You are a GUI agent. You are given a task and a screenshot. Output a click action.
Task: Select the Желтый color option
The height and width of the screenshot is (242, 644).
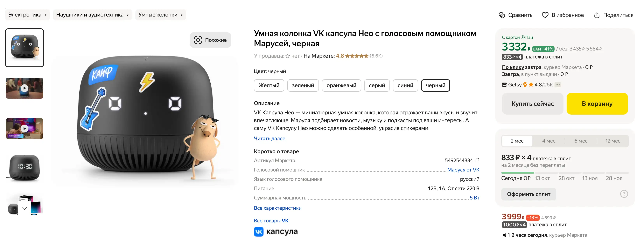(269, 85)
